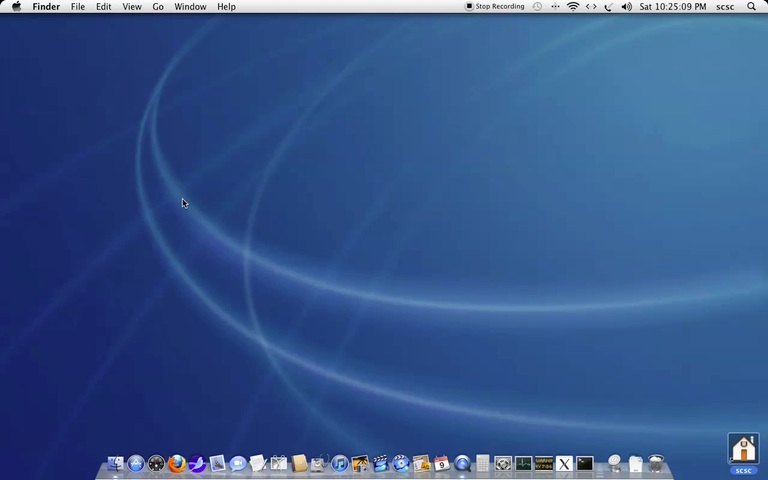Open TextEdit paper-and-pen icon in Dock
The width and height of the screenshot is (768, 480).
tap(258, 463)
